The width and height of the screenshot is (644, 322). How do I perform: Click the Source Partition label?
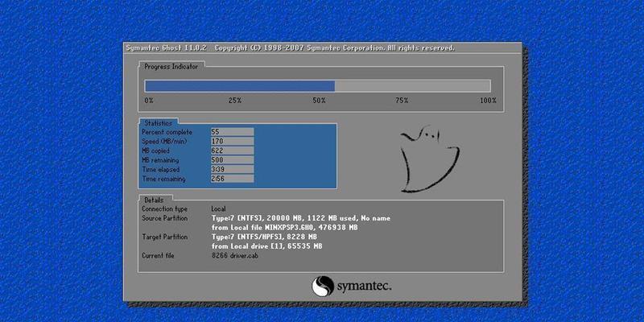coord(165,218)
